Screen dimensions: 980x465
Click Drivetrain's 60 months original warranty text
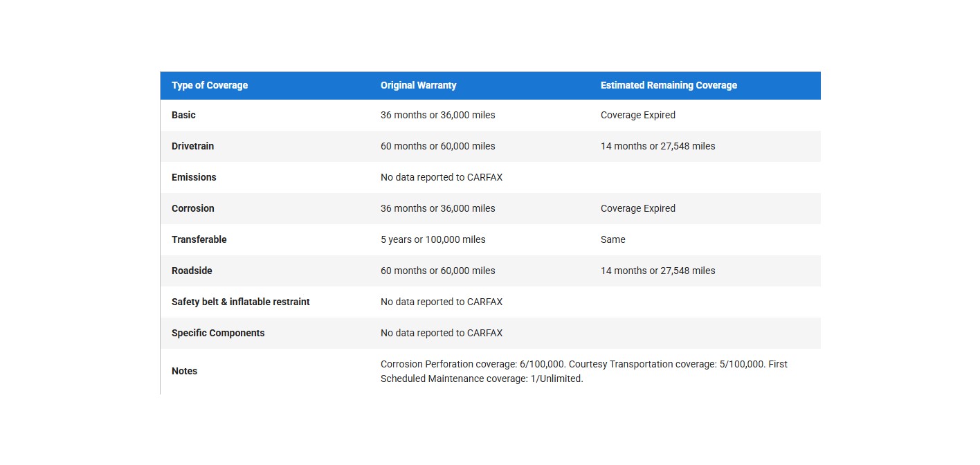pos(437,146)
